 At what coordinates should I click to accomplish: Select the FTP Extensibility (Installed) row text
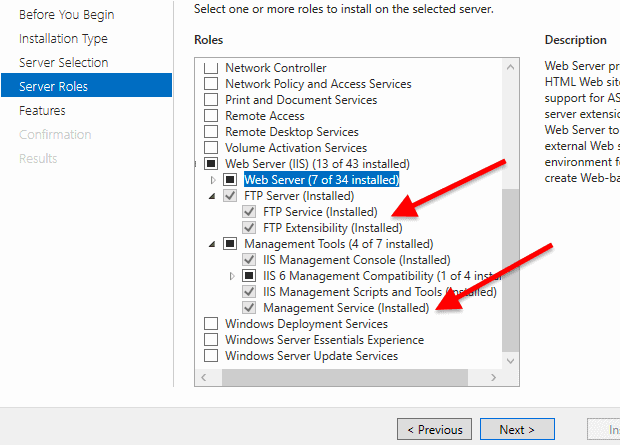(333, 228)
